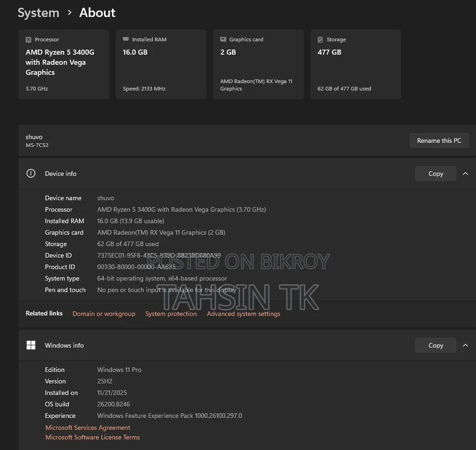Click the OS build value 26200.8246
The width and height of the screenshot is (476, 450).
pyautogui.click(x=113, y=404)
